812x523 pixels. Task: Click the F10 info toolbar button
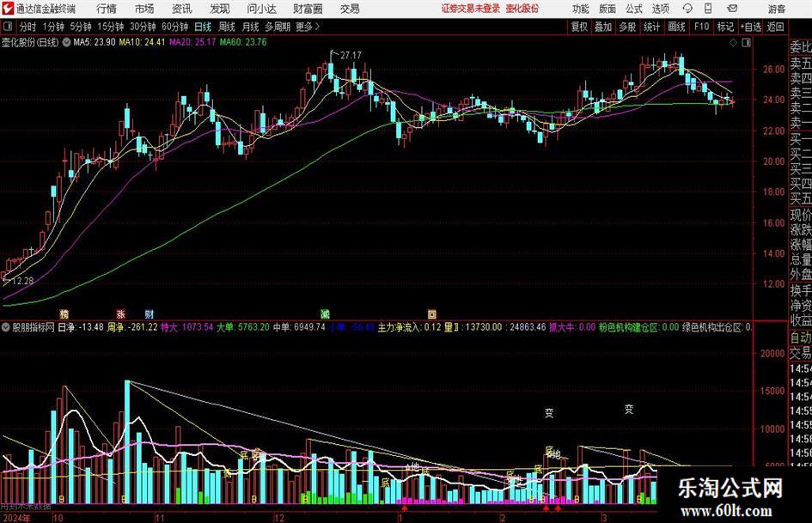pyautogui.click(x=702, y=27)
